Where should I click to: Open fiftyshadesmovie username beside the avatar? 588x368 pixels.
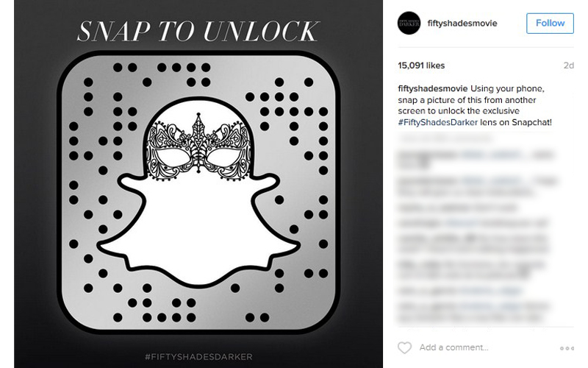click(x=462, y=24)
